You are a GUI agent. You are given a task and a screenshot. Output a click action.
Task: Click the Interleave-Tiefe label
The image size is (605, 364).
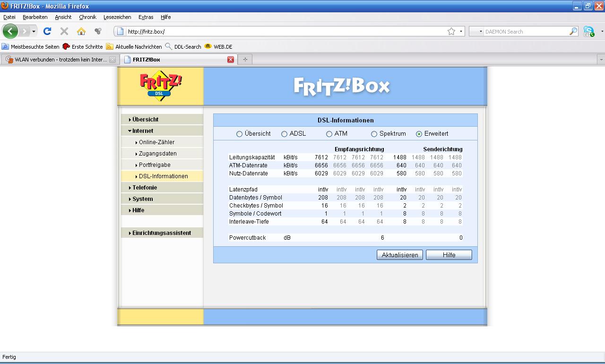pyautogui.click(x=250, y=222)
